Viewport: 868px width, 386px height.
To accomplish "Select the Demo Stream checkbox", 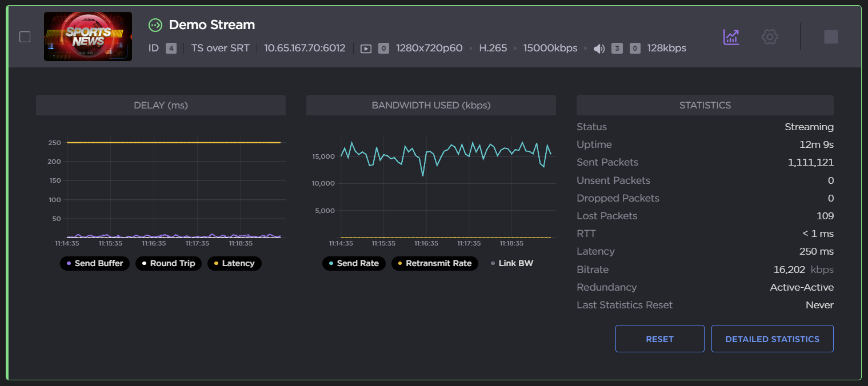I will pyautogui.click(x=25, y=37).
